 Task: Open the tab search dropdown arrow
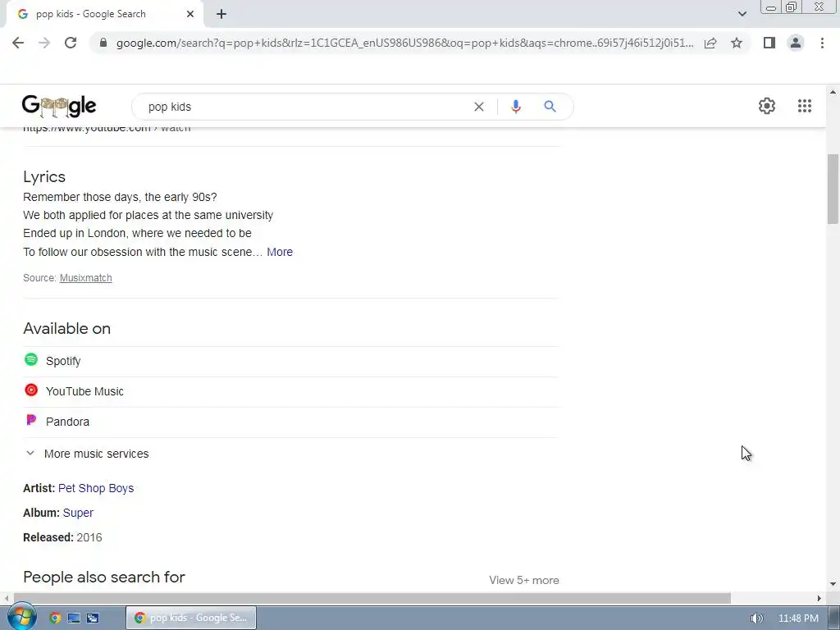point(742,14)
